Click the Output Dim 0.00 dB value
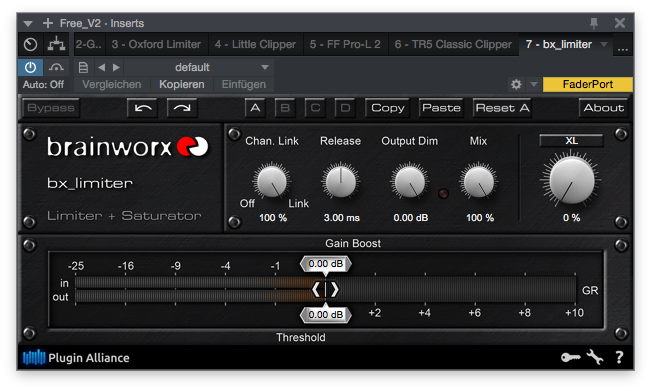The width and height of the screenshot is (651, 391). coord(411,217)
